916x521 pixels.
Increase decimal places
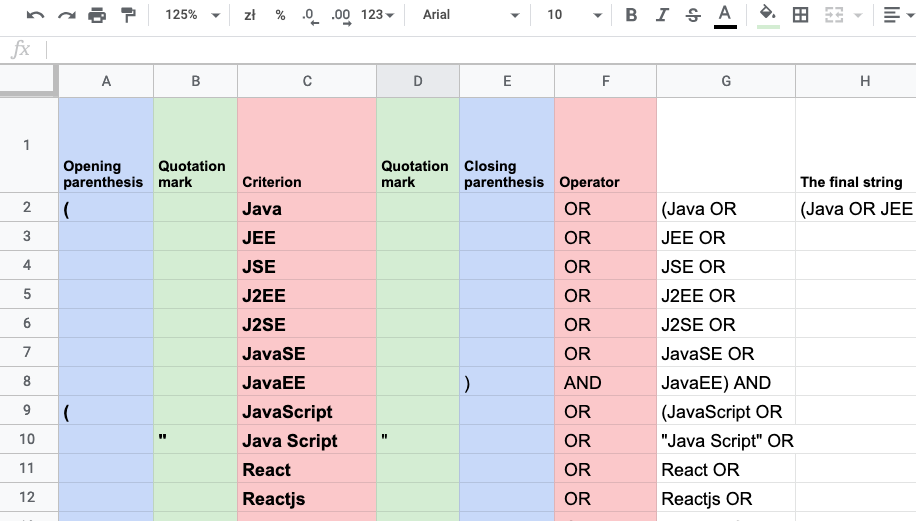coord(341,16)
